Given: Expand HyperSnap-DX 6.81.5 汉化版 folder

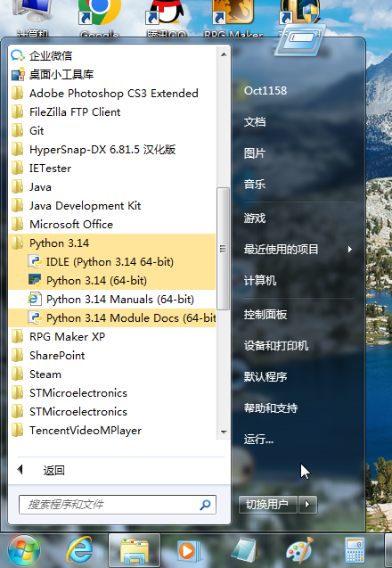Looking at the screenshot, I should [112, 149].
